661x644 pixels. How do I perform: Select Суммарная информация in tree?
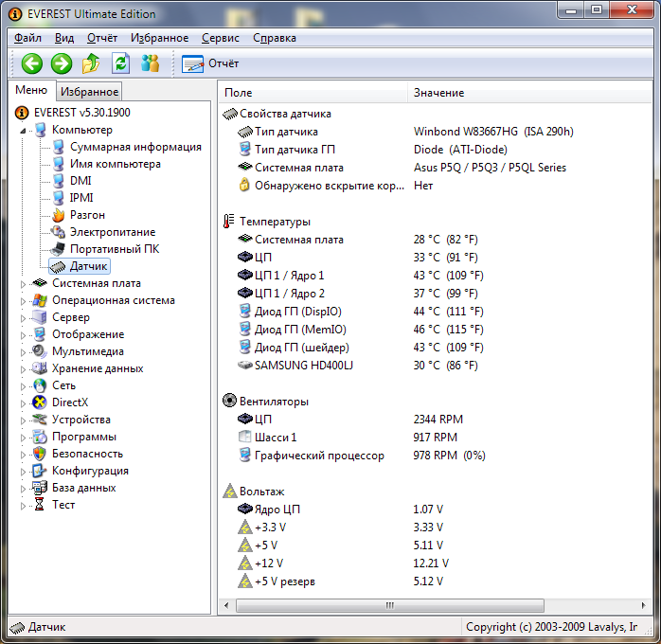(135, 147)
